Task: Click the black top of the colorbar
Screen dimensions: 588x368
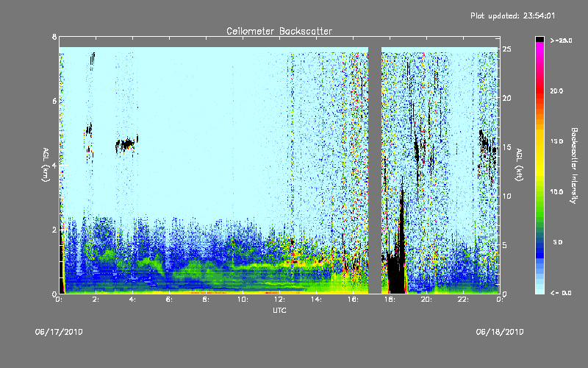Action: coord(539,39)
